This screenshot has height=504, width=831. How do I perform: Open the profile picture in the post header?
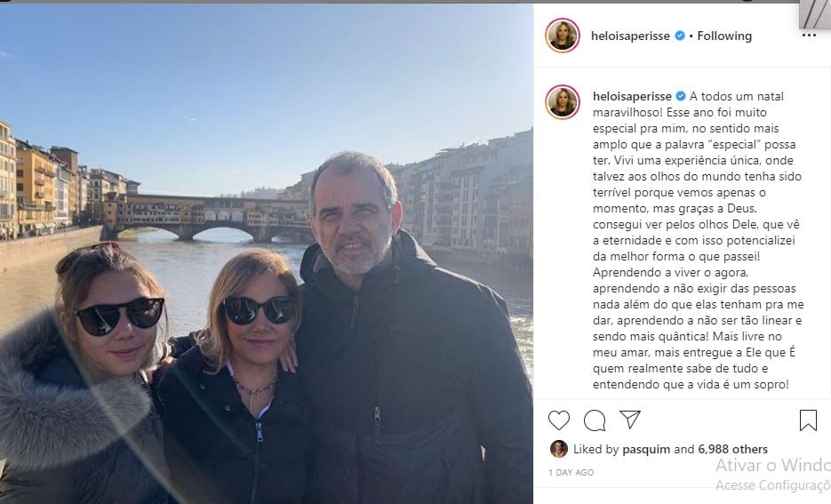[x=562, y=36]
